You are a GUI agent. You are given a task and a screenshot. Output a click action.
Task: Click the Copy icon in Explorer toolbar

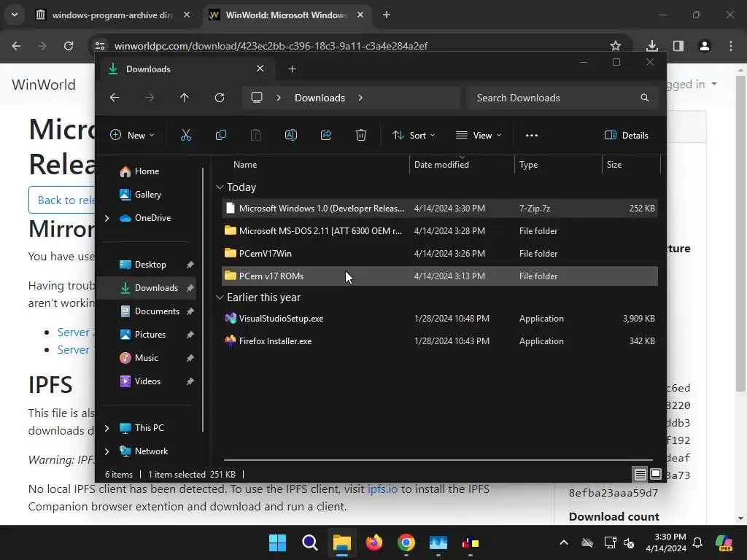click(x=220, y=135)
